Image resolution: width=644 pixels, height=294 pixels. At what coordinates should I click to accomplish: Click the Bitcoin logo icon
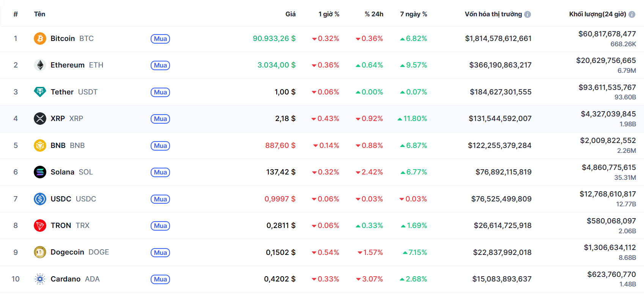(x=40, y=38)
